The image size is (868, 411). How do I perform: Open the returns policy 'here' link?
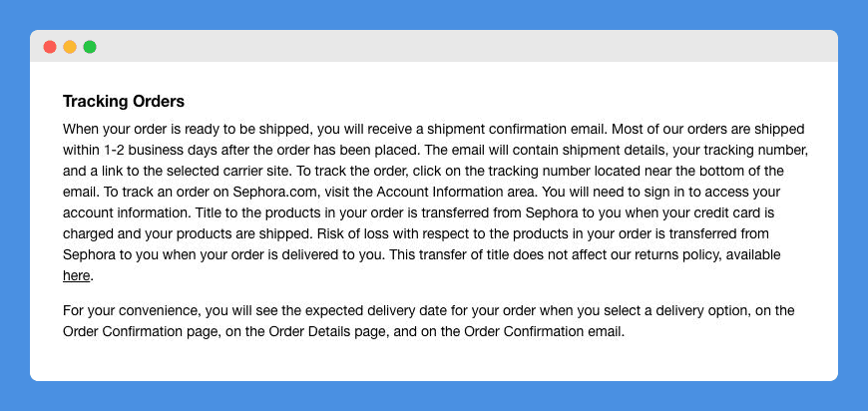tap(77, 275)
